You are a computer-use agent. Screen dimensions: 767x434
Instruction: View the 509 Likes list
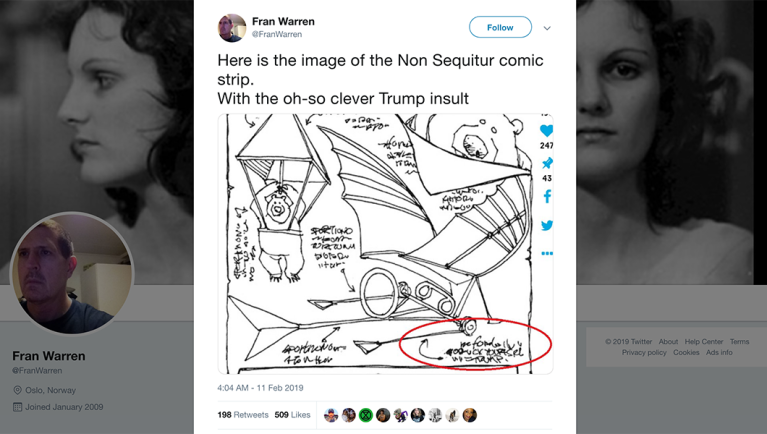292,415
